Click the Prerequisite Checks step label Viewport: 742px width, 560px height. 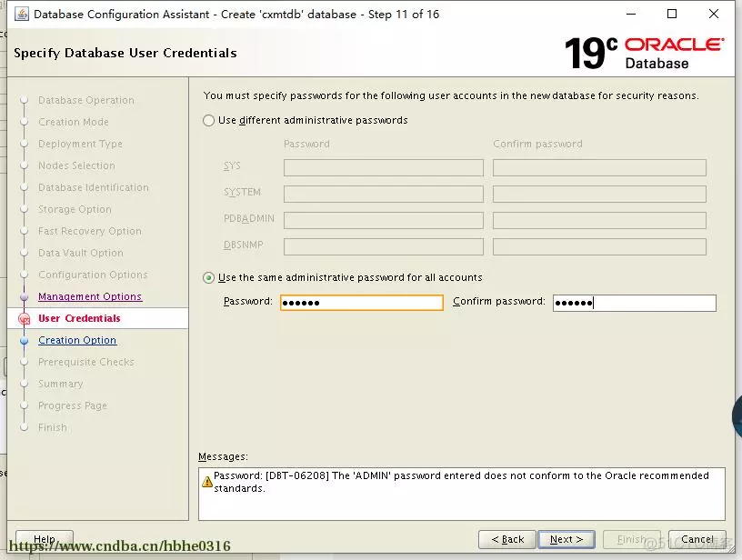86,362
